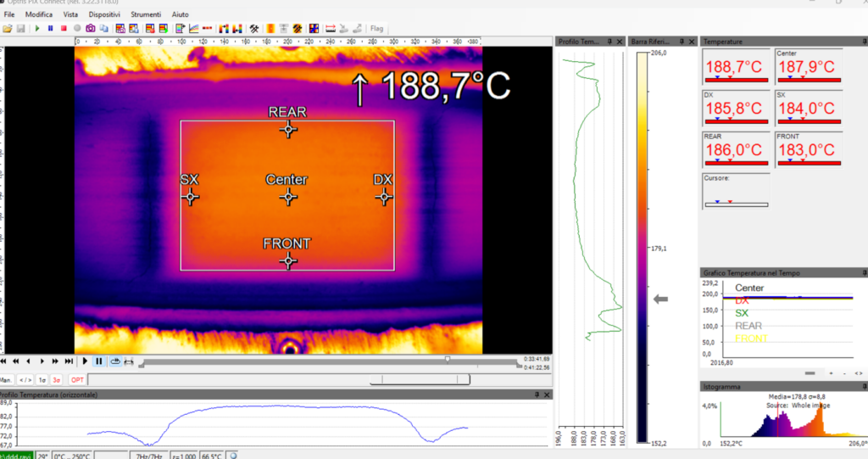This screenshot has height=459, width=868.
Task: Open the Dispositivi menu
Action: [x=104, y=14]
